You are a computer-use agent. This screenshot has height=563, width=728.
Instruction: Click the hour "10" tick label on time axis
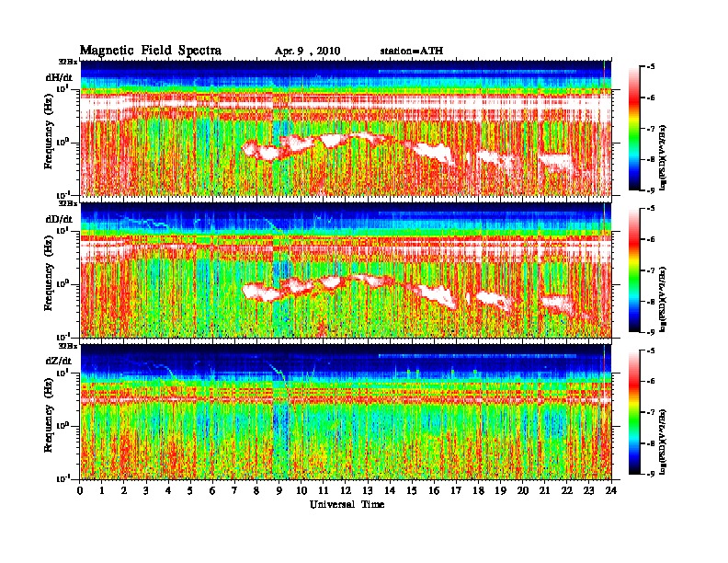(x=301, y=491)
